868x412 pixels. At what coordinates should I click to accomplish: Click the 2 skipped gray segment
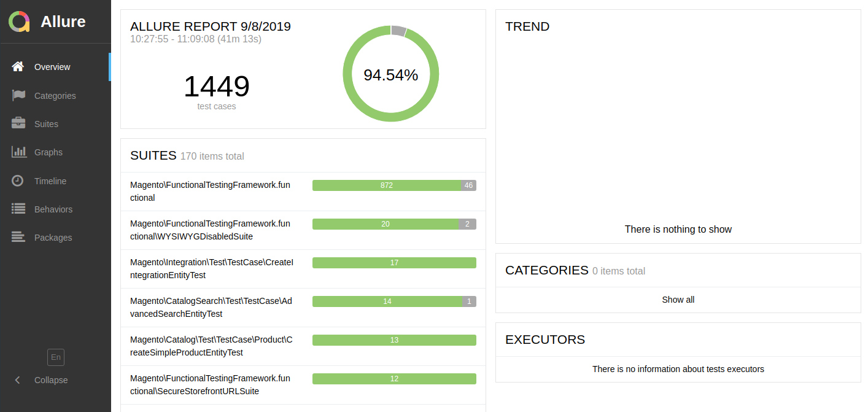point(468,224)
